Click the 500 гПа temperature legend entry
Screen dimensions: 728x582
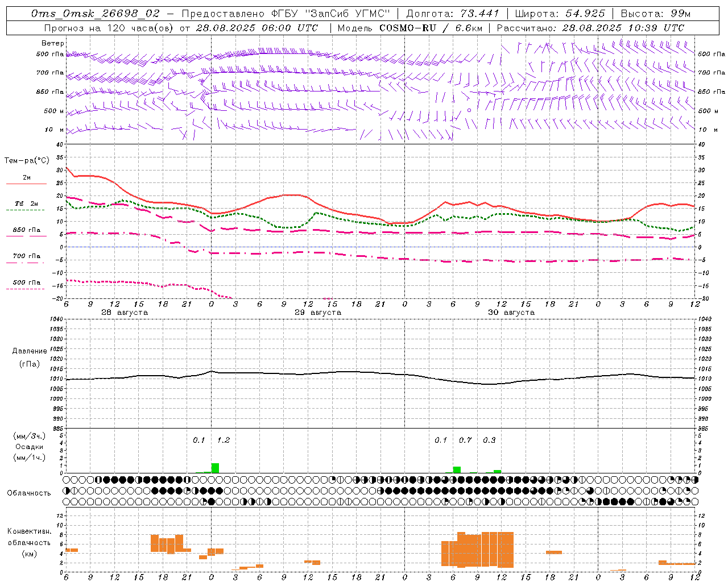26,282
